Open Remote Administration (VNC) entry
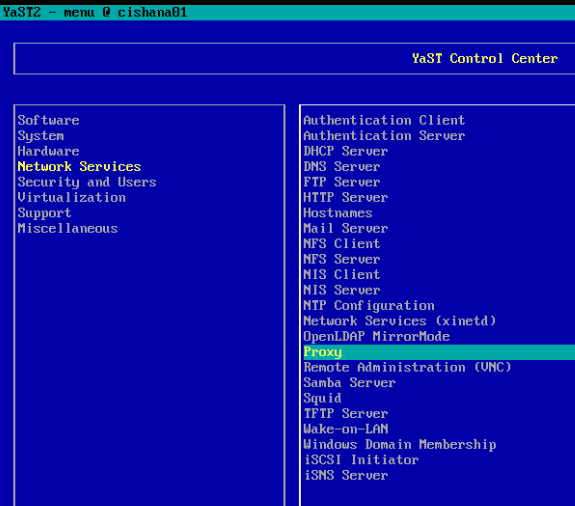Image resolution: width=575 pixels, height=506 pixels. (407, 367)
